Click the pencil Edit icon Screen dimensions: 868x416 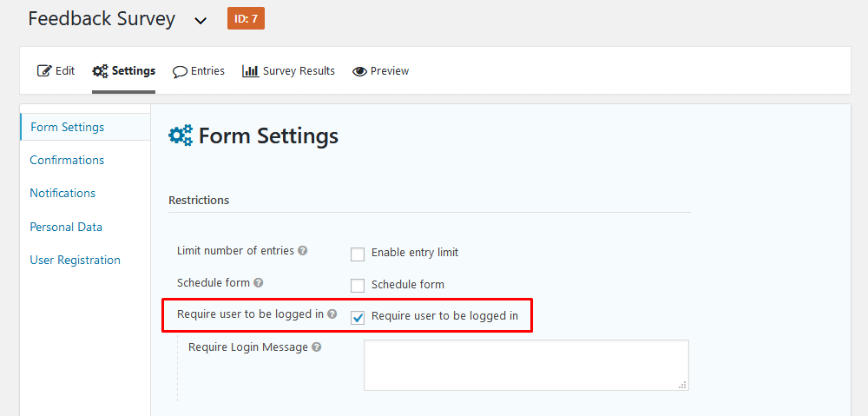pyautogui.click(x=43, y=71)
